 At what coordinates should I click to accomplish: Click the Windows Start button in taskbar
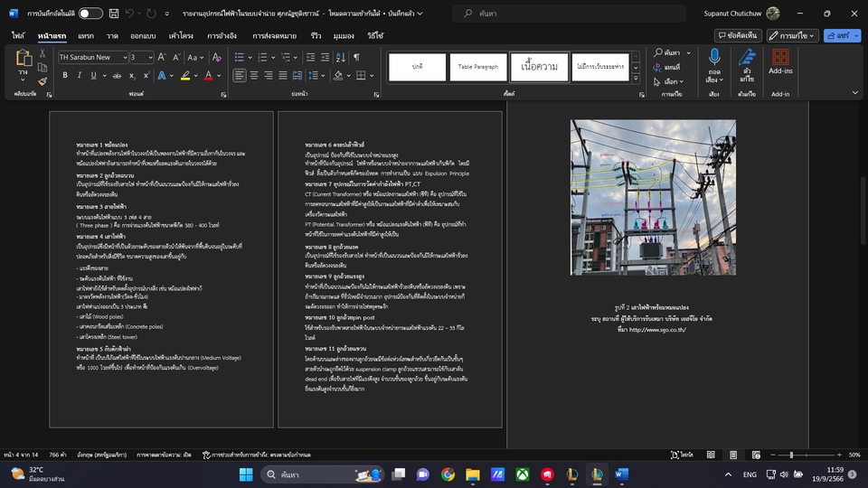246,474
